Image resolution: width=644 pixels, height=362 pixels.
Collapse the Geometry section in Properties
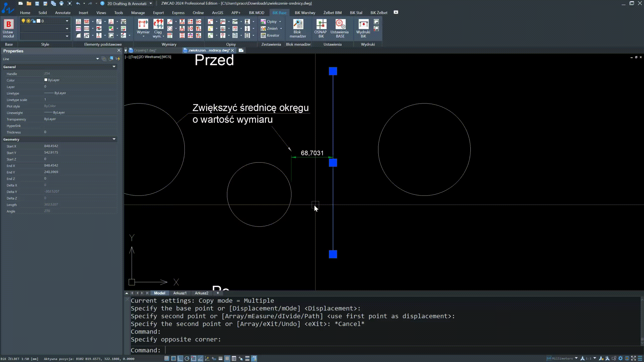point(114,139)
